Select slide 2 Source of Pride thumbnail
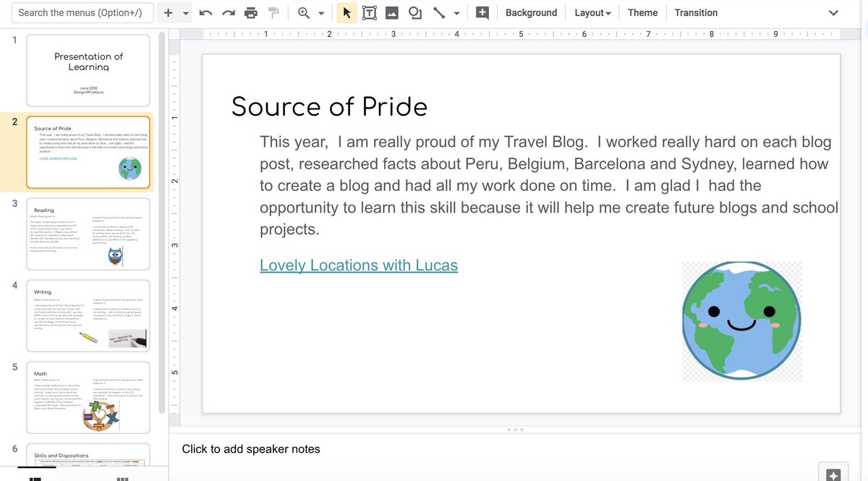The width and height of the screenshot is (868, 481). [88, 152]
